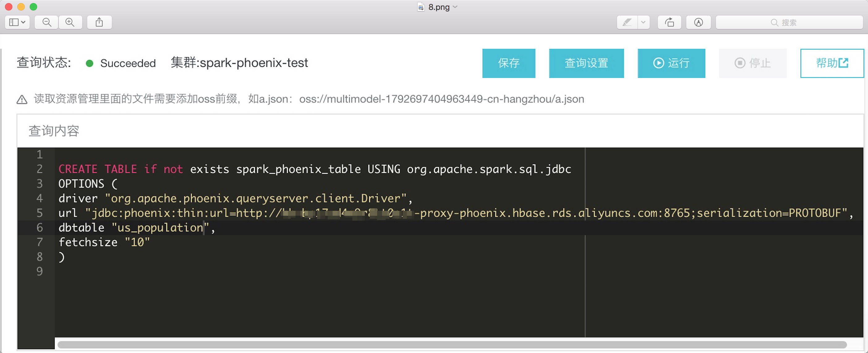Expand the file name dropdown in toolbar
Viewport: 868px width, 353px height.
click(x=457, y=6)
